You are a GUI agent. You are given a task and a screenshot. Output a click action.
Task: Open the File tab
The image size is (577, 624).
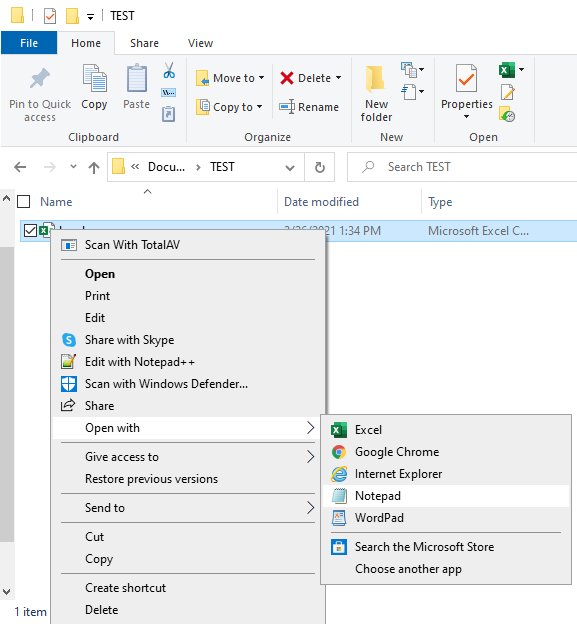pos(29,43)
